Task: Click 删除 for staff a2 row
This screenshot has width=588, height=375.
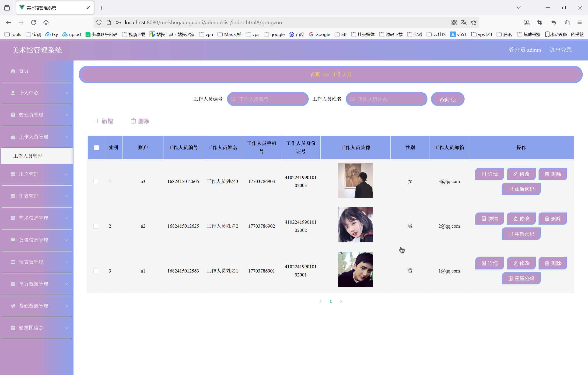Action: (553, 219)
